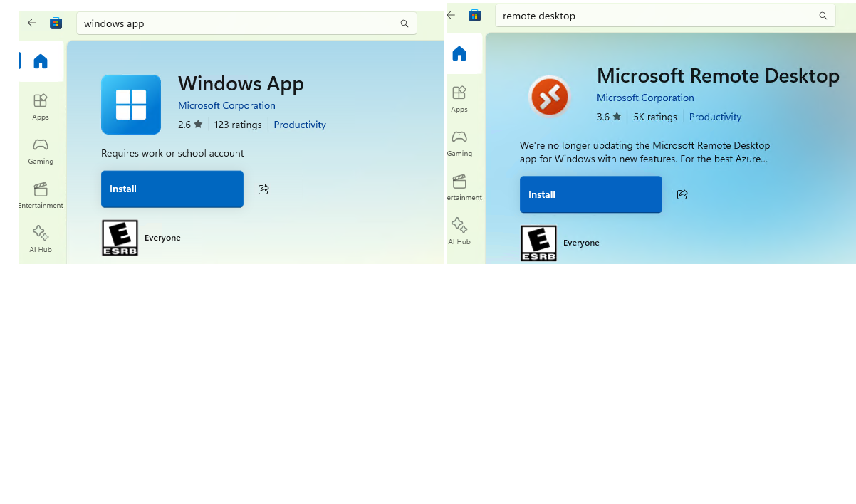Click the ESRB Everyone rating badge
Image resolution: width=856 pixels, height=504 pixels.
click(120, 237)
